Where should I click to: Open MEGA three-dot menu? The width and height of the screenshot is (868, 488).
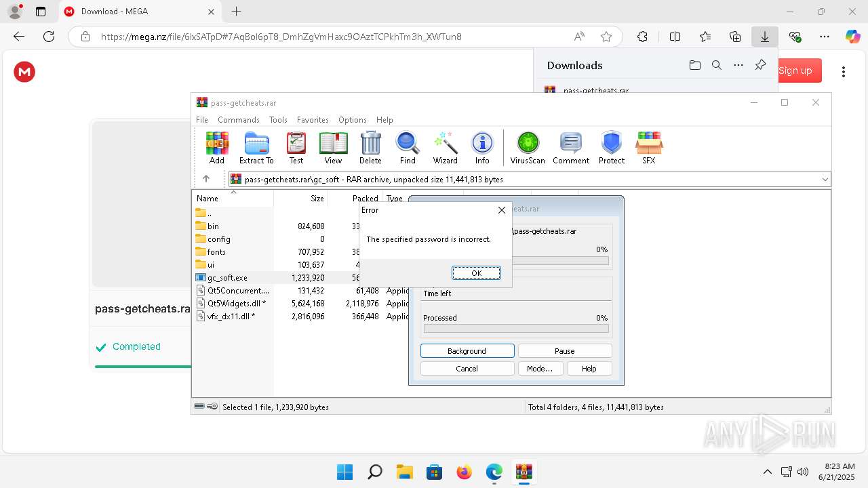click(844, 72)
